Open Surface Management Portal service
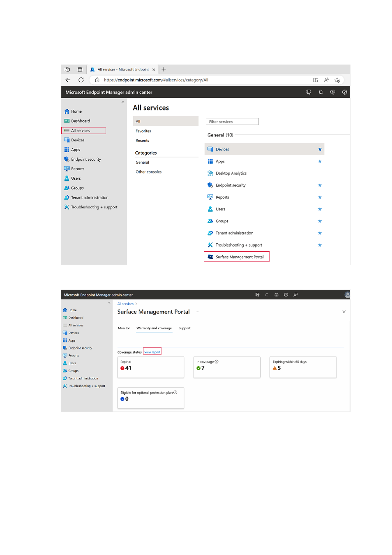 tap(237, 257)
